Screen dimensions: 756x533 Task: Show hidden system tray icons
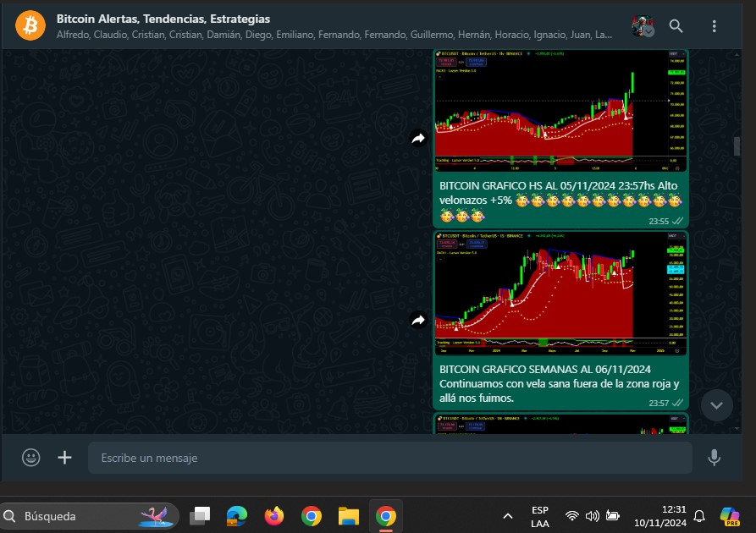(508, 515)
